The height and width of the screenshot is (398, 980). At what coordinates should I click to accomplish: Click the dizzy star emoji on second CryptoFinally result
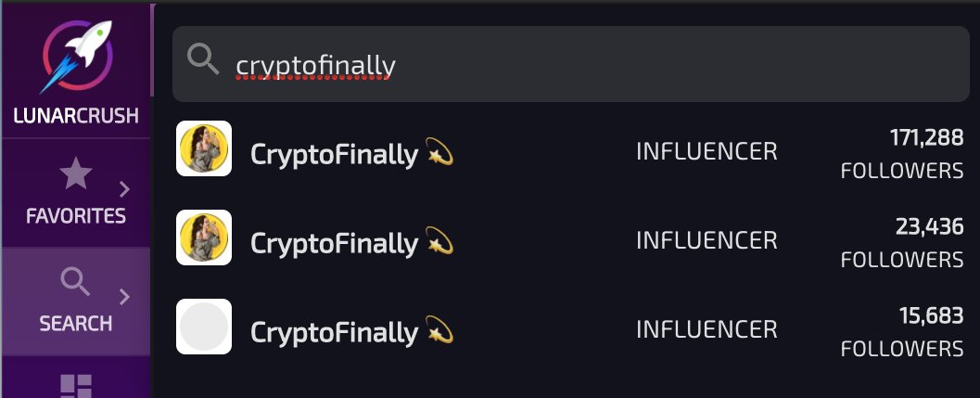coord(439,241)
